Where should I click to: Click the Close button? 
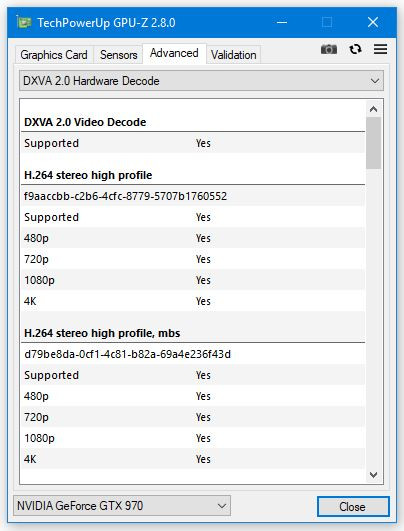point(353,507)
